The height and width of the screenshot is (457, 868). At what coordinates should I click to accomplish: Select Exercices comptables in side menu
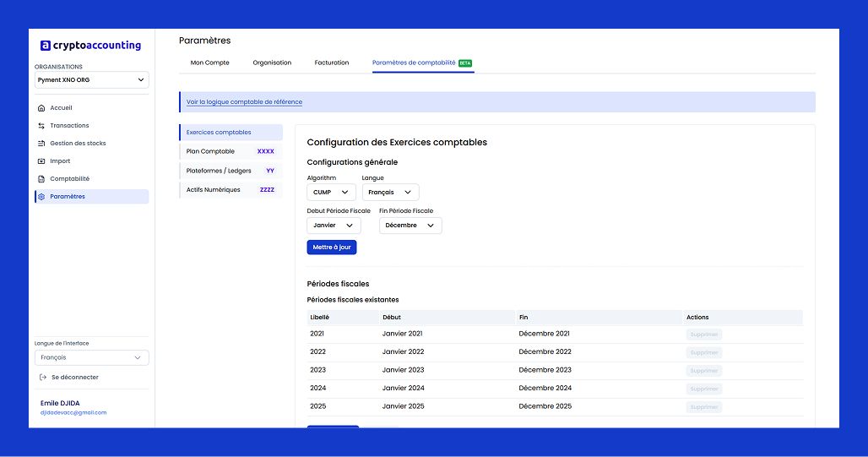click(231, 133)
